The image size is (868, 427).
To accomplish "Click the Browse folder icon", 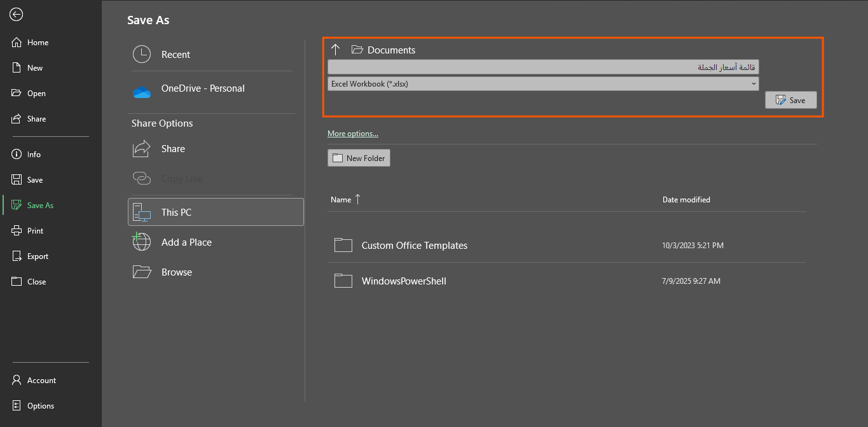I will 141,272.
